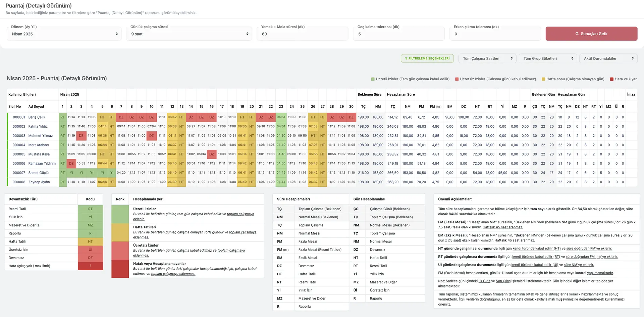Focus the Geç kalma toleransı input
Image resolution: width=644 pixels, height=317 pixels.
(x=398, y=34)
